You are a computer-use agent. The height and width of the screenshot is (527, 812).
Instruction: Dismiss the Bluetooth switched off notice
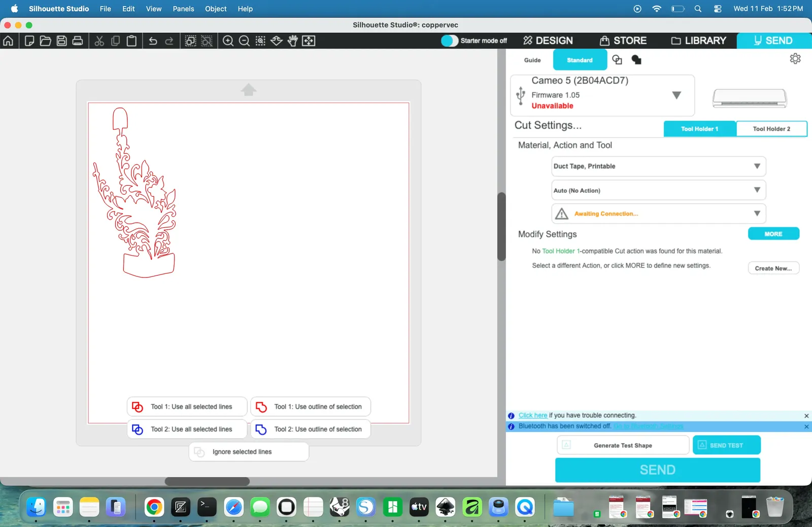tap(806, 427)
